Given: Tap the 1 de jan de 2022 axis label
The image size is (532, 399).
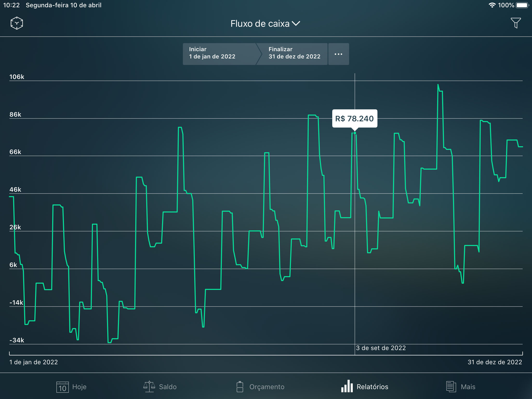Looking at the screenshot, I should pos(34,362).
